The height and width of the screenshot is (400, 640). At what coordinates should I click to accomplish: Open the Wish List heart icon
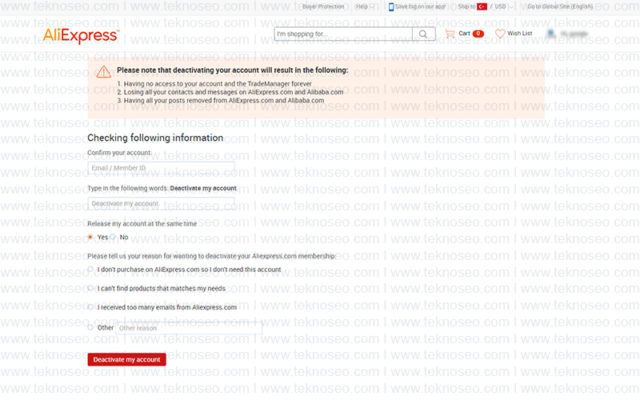[x=500, y=34]
